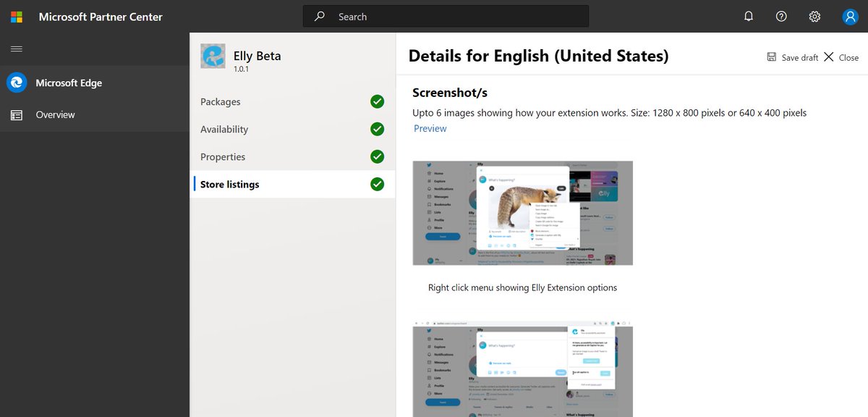Click the Close X icon
The height and width of the screenshot is (417, 868).
coord(829,57)
